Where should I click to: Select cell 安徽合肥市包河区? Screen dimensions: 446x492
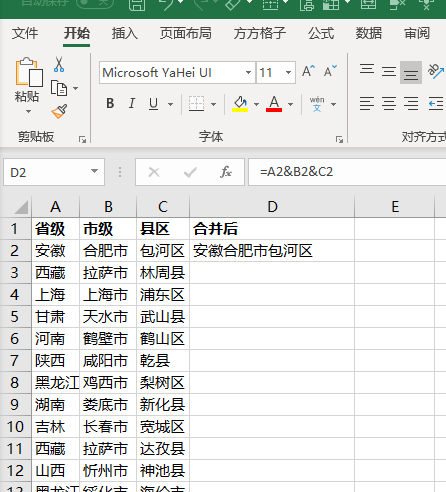(x=272, y=251)
